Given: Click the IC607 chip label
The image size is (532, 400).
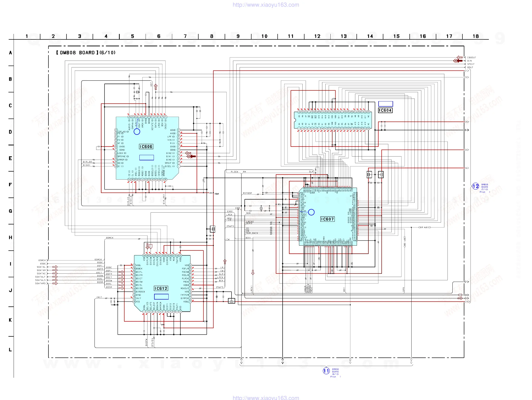Looking at the screenshot, I should point(327,219).
